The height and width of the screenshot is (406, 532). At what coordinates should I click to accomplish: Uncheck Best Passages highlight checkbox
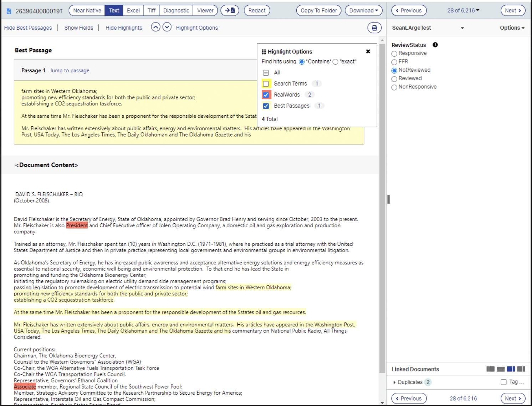pyautogui.click(x=266, y=106)
